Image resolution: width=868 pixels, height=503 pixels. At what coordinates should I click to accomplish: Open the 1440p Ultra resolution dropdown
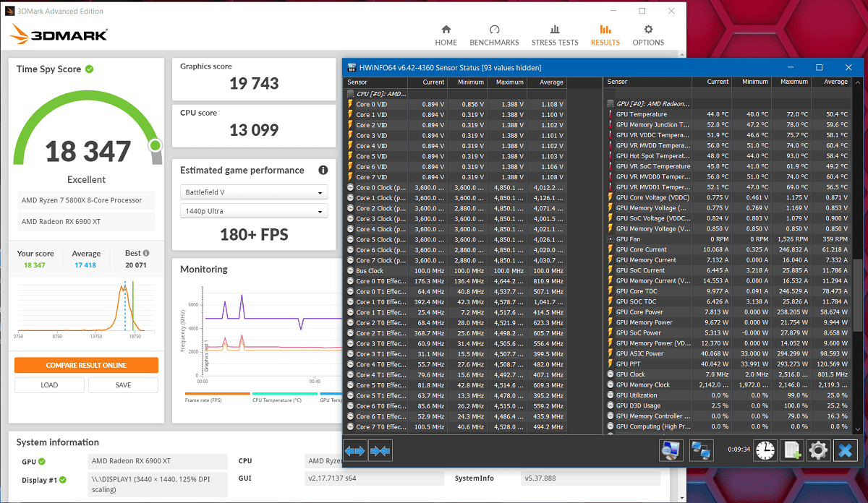tap(253, 212)
